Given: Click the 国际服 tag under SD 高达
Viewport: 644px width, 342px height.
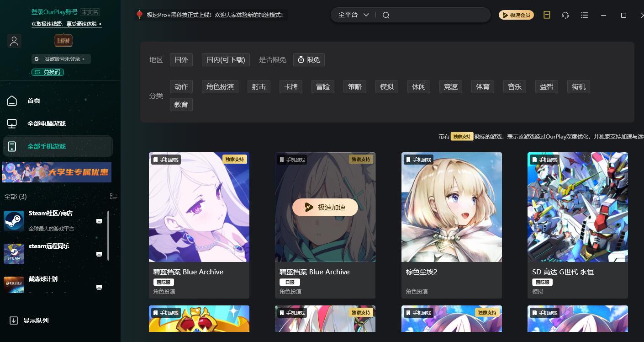Looking at the screenshot, I should coord(543,283).
